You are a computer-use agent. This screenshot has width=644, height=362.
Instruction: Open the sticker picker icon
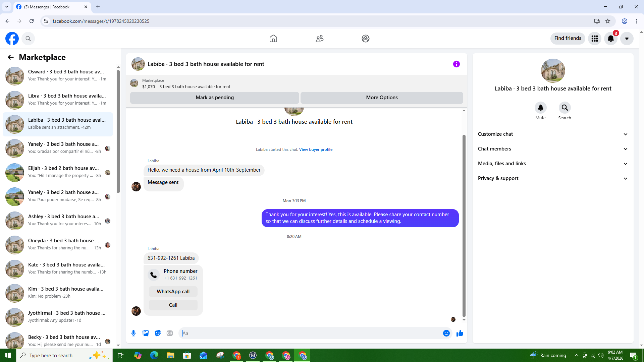158,333
